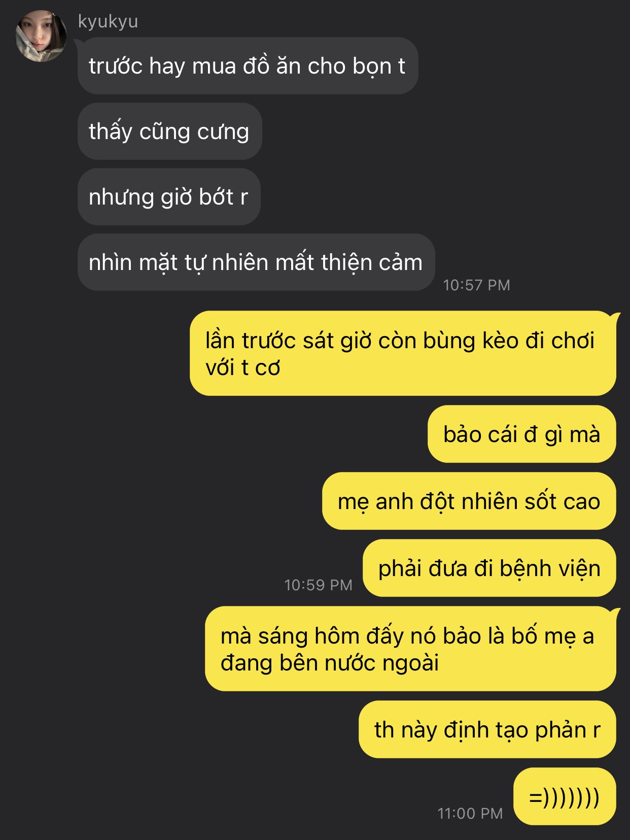
Task: Select message "mẹ anh đột nhiên sốt cao"
Action: pyautogui.click(x=469, y=501)
